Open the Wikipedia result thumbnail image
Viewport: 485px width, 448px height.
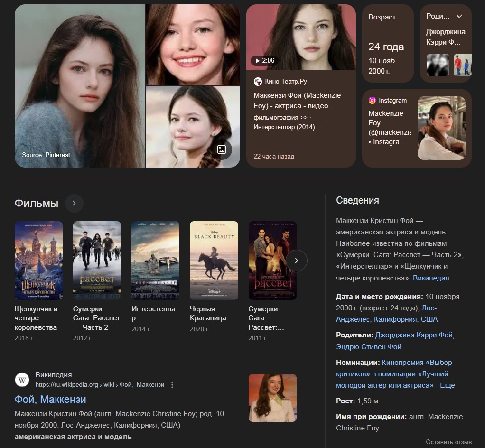[x=272, y=398]
